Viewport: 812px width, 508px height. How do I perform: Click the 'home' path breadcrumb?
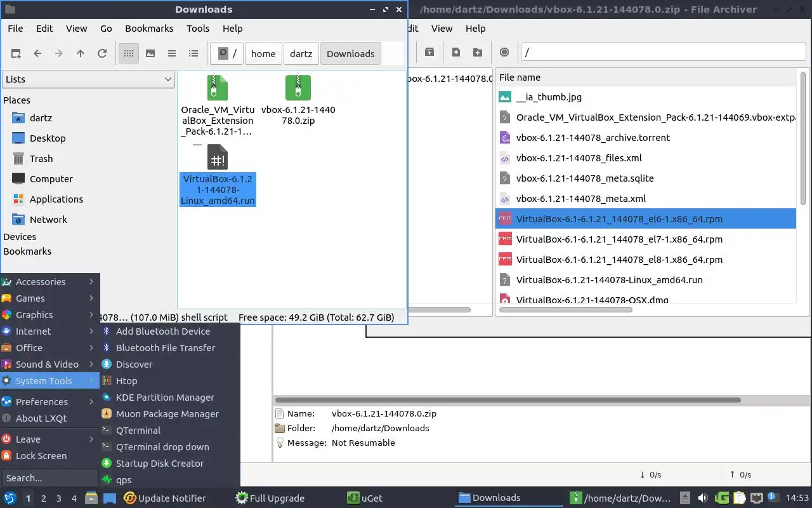point(263,54)
